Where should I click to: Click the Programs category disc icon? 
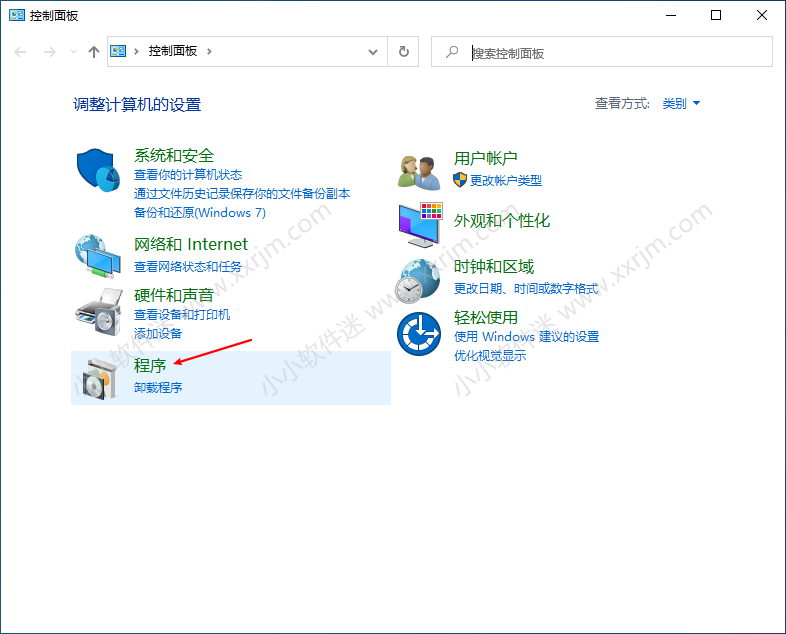(98, 377)
